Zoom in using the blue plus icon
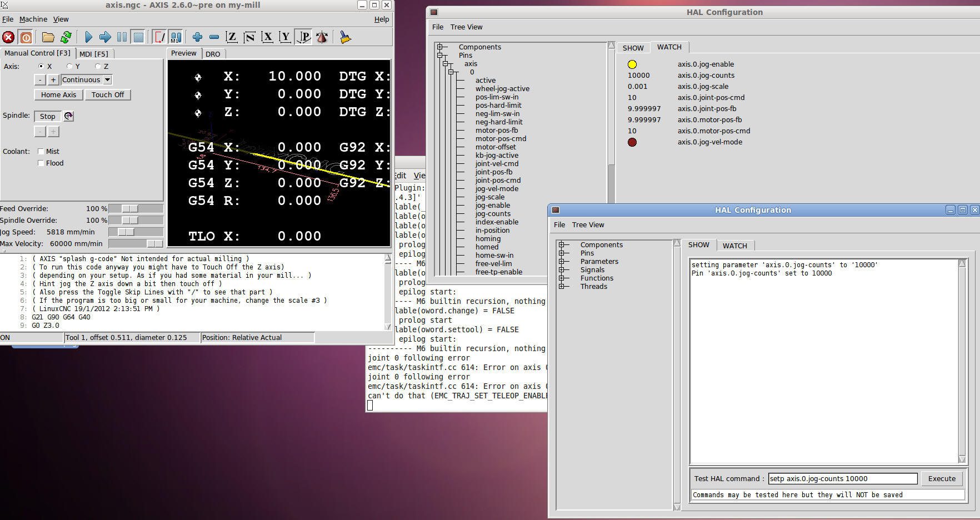The width and height of the screenshot is (980, 520). pos(197,37)
